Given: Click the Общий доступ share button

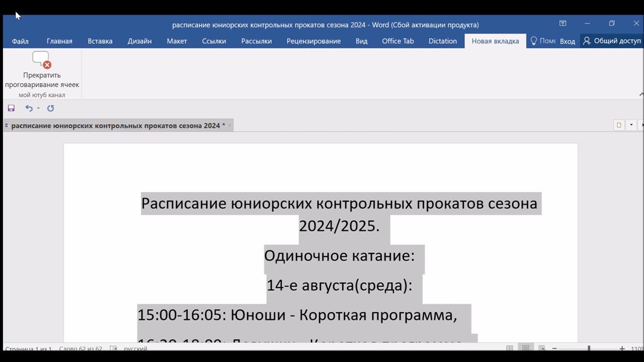Looking at the screenshot, I should click(x=612, y=41).
